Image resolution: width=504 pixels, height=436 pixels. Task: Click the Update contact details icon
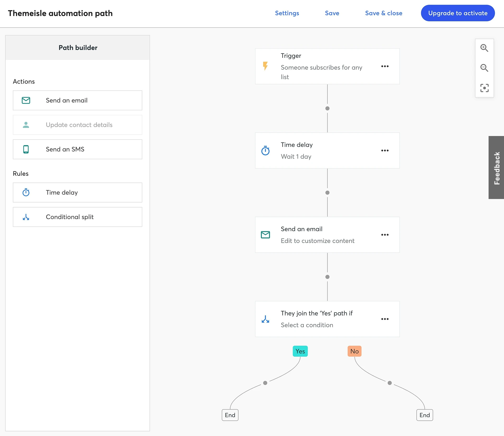(x=26, y=125)
